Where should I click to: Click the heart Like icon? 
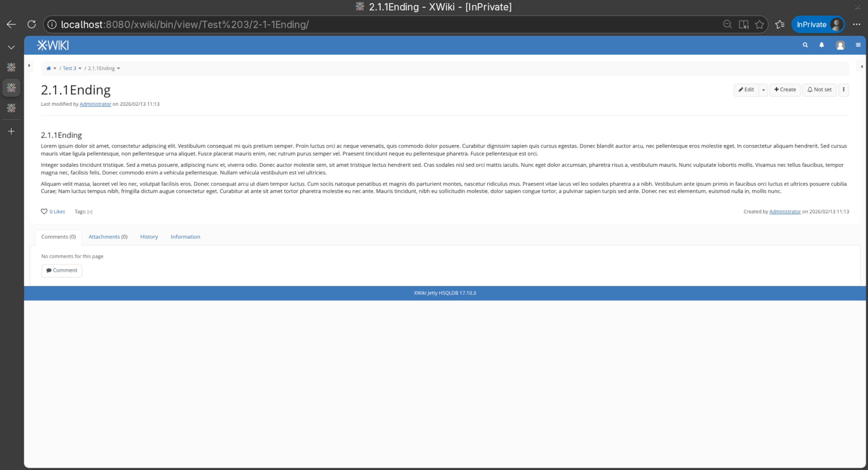click(44, 212)
